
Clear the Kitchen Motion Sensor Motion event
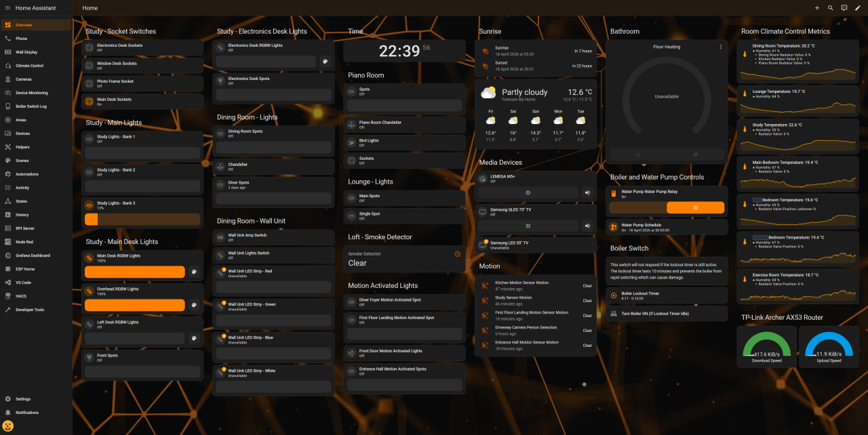pyautogui.click(x=587, y=286)
